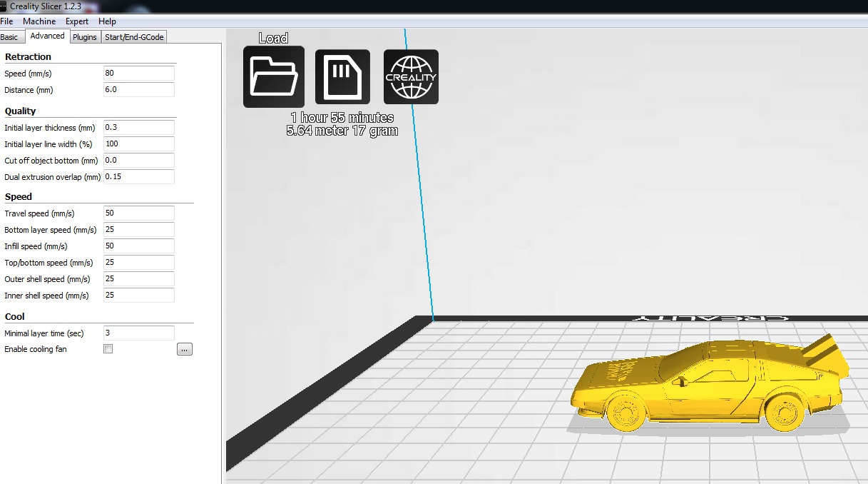Enable the cooling fan checkbox
This screenshot has height=484, width=868.
[x=108, y=349]
